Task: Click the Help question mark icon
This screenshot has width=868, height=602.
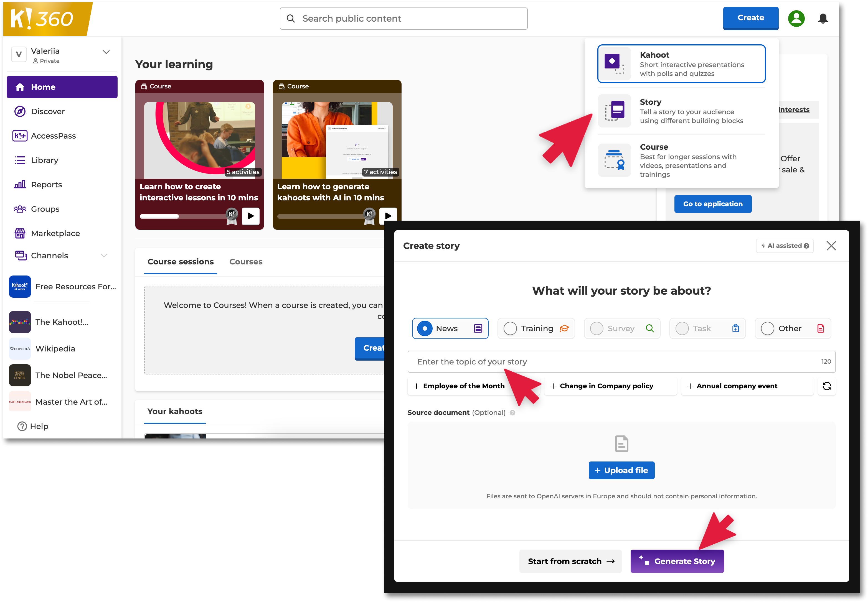Action: click(22, 426)
